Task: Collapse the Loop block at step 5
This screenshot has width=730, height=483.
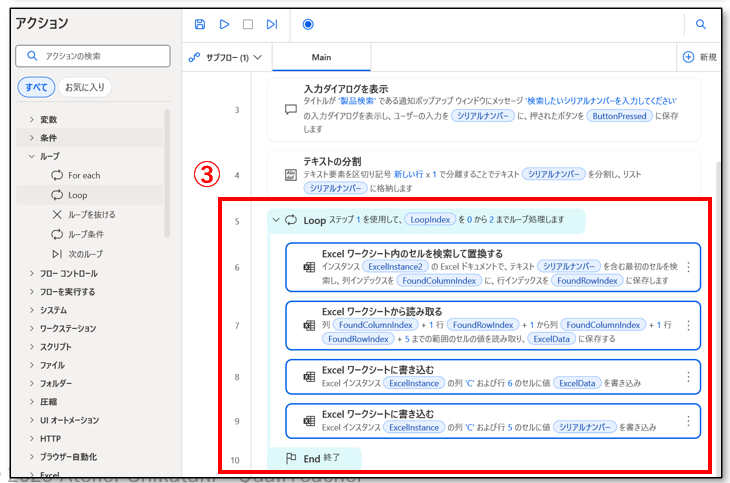Action: (x=276, y=220)
